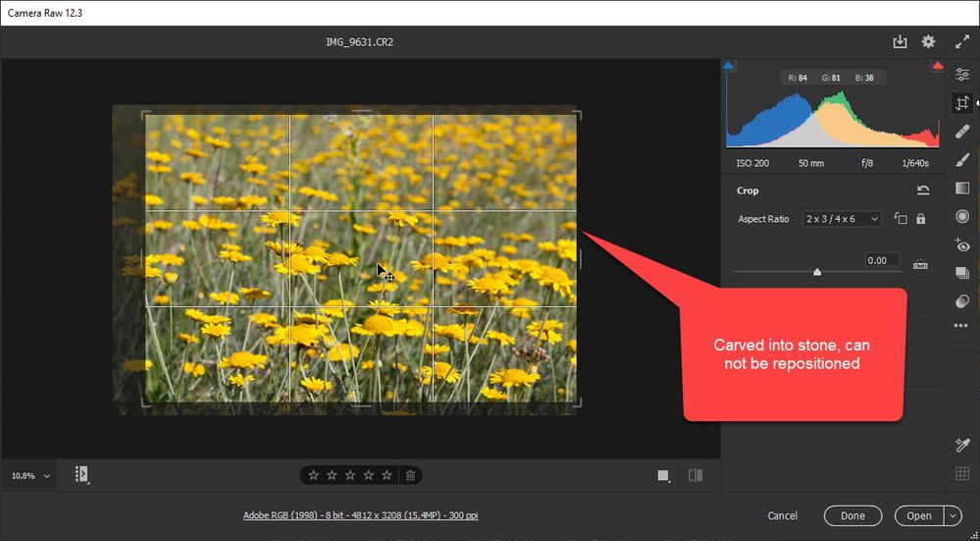Click the ISO 200 readout
This screenshot has width=980, height=541.
[752, 163]
